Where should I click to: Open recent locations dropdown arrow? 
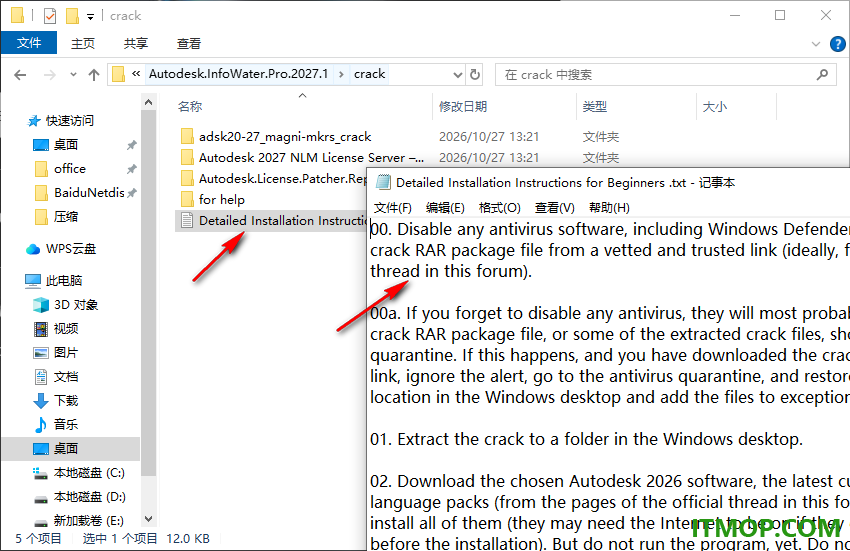pos(73,75)
